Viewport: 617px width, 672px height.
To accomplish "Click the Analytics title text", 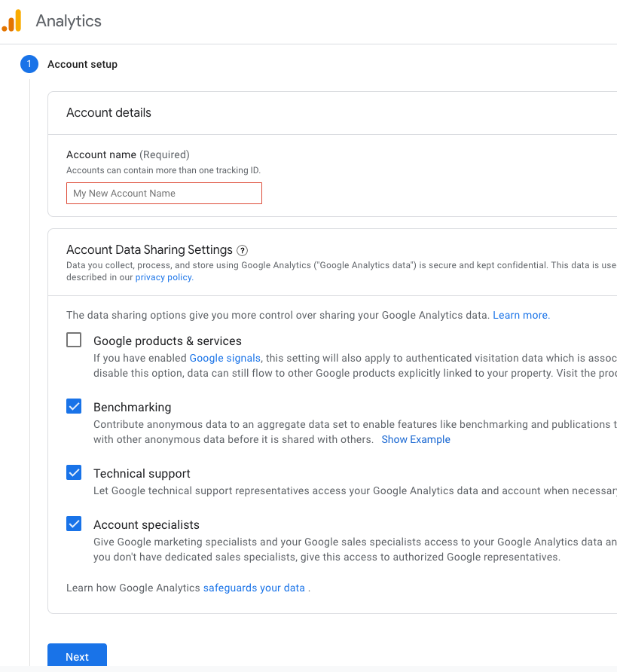I will pyautogui.click(x=69, y=21).
